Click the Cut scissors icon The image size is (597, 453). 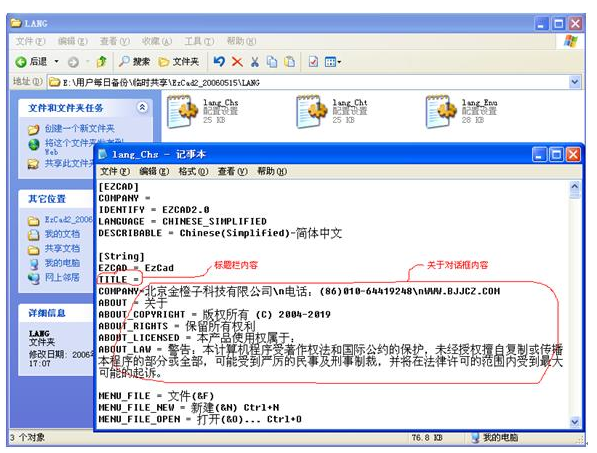tap(255, 62)
